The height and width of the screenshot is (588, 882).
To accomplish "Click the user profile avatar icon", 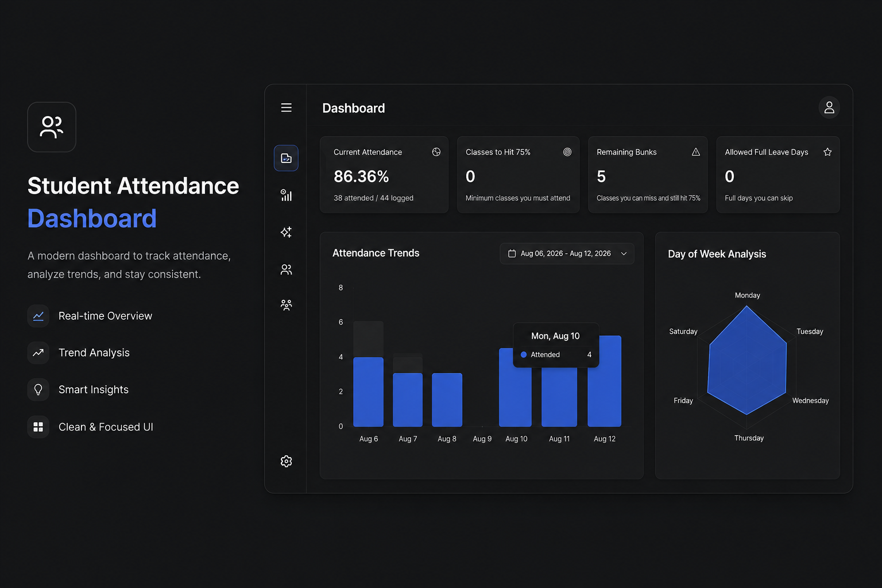I will [829, 107].
